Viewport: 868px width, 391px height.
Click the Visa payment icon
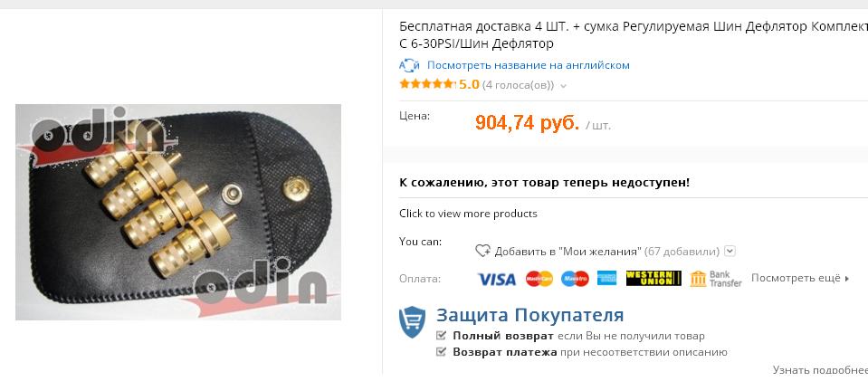(497, 279)
